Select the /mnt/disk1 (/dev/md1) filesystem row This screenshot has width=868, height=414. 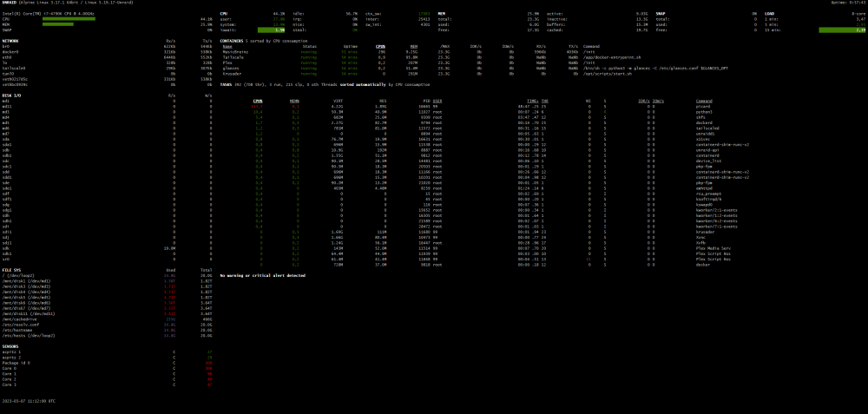(x=107, y=281)
